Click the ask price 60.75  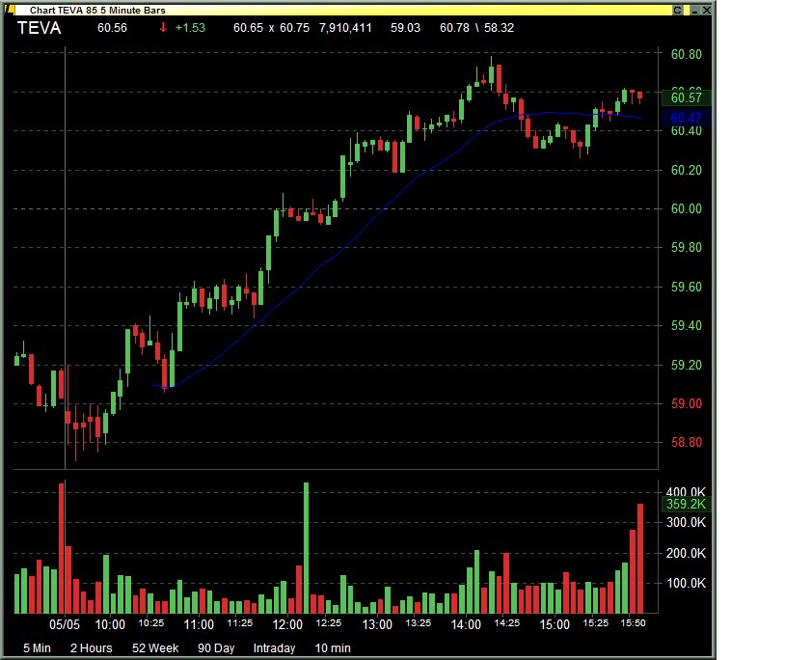point(294,28)
